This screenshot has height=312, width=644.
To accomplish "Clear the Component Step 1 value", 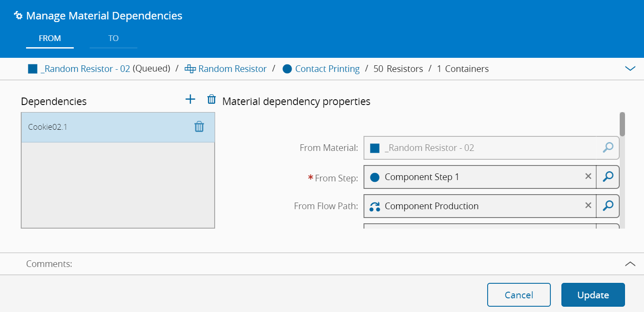I will (x=588, y=177).
